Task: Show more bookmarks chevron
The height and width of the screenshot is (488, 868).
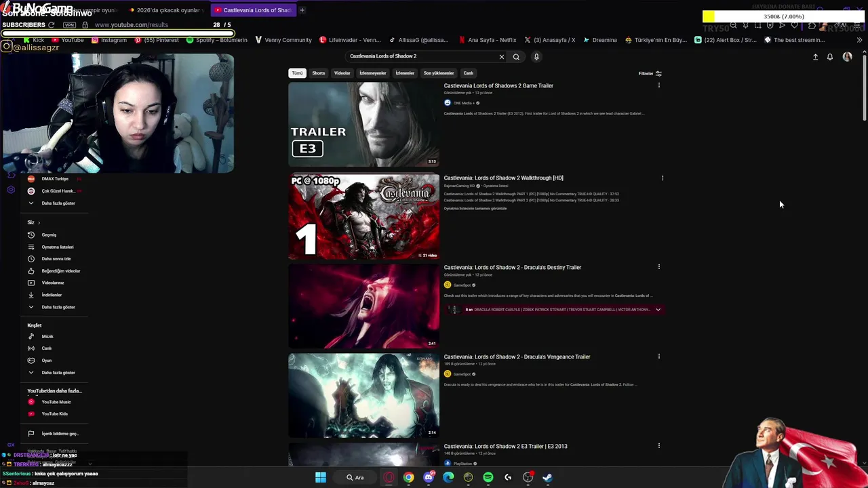Action: click(859, 40)
